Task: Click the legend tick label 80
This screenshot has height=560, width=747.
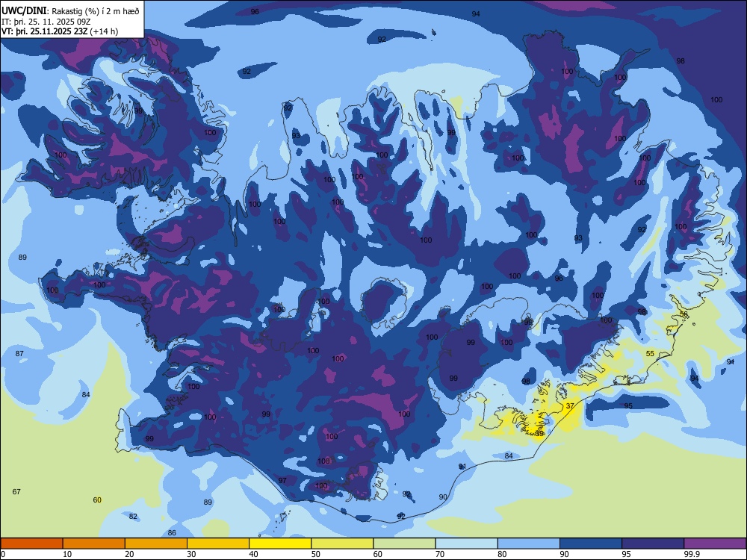Action: [502, 554]
